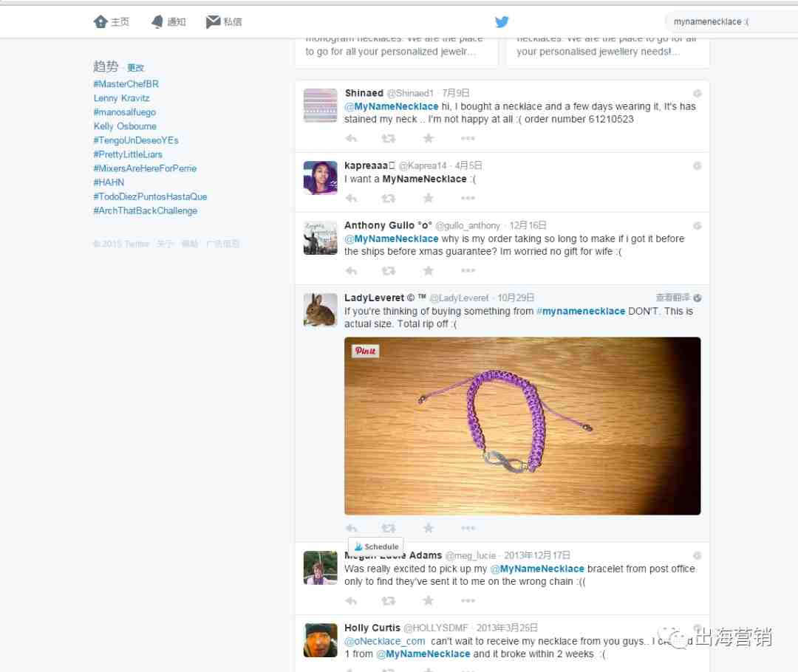Click the Pin it button on the bracelet photo

pos(366,351)
